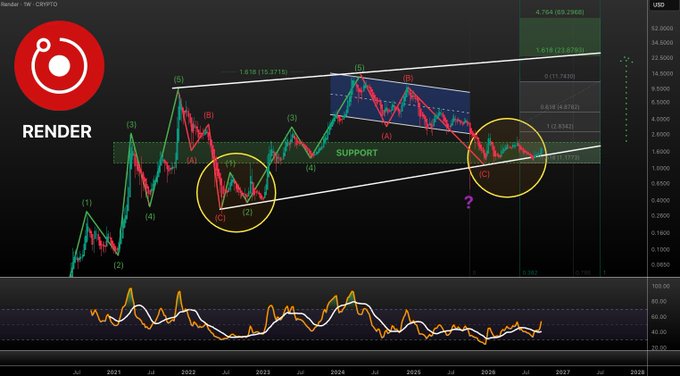Click the 0.6500 price axis value

point(660,183)
